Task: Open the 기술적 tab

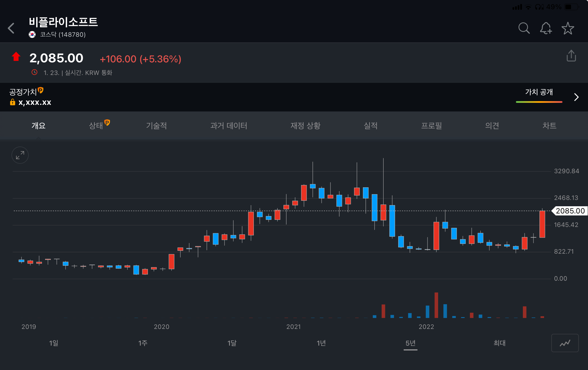Action: click(x=156, y=126)
